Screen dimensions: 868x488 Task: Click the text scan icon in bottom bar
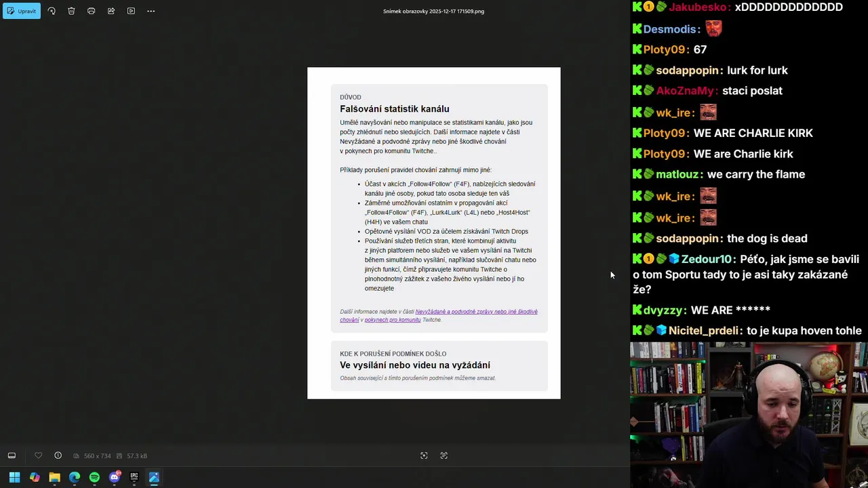click(x=443, y=455)
